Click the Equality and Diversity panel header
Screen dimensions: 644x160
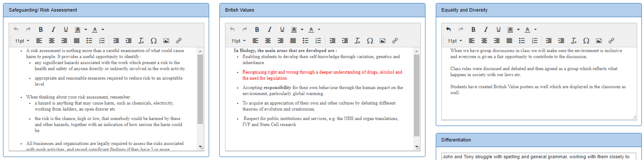[539, 10]
